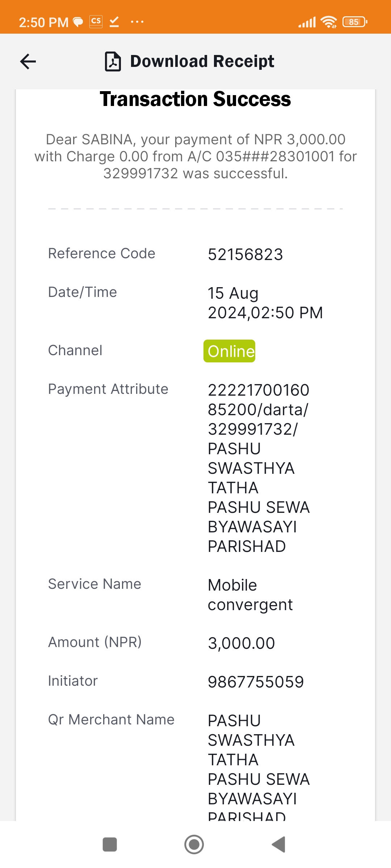
Task: Tap the PDF download receipt icon
Action: pos(113,61)
